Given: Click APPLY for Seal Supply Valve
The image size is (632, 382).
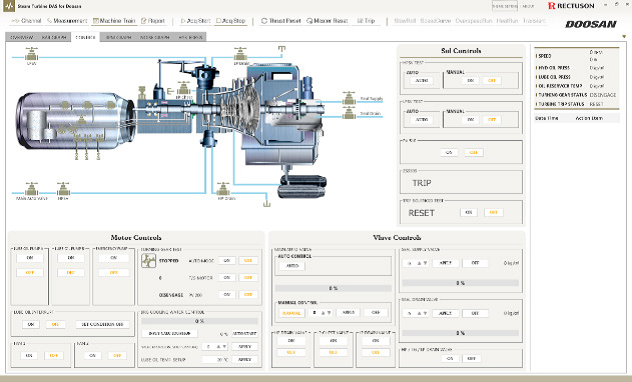Looking at the screenshot, I should (445, 263).
